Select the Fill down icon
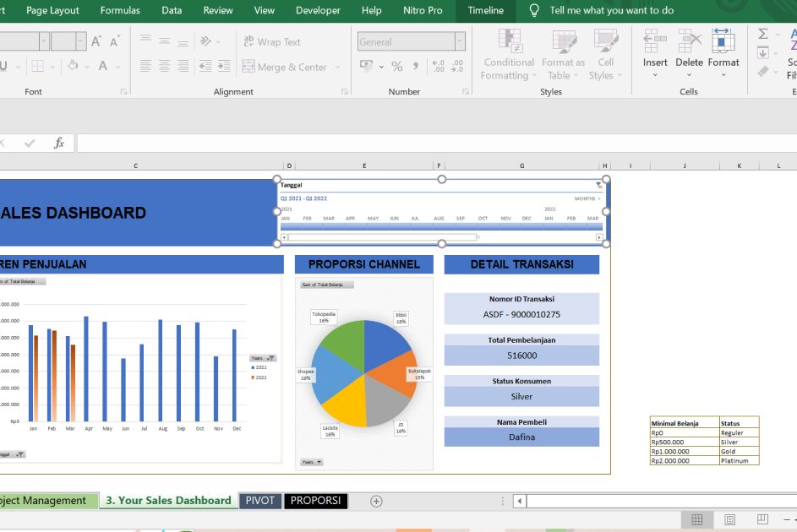The height and width of the screenshot is (532, 797). coord(763,52)
